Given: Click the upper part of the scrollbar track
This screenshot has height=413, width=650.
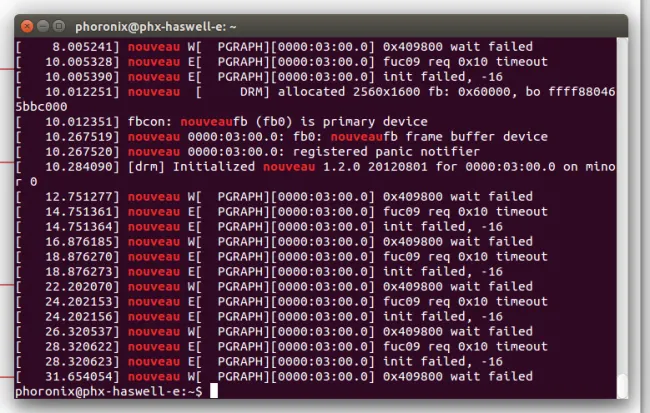Looking at the screenshot, I should click(622, 124).
